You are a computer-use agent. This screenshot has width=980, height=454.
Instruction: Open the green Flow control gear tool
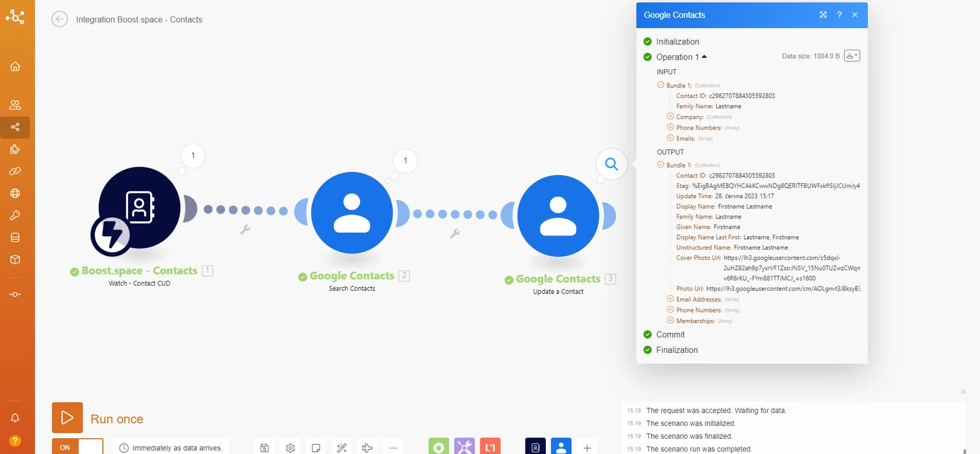(x=439, y=446)
